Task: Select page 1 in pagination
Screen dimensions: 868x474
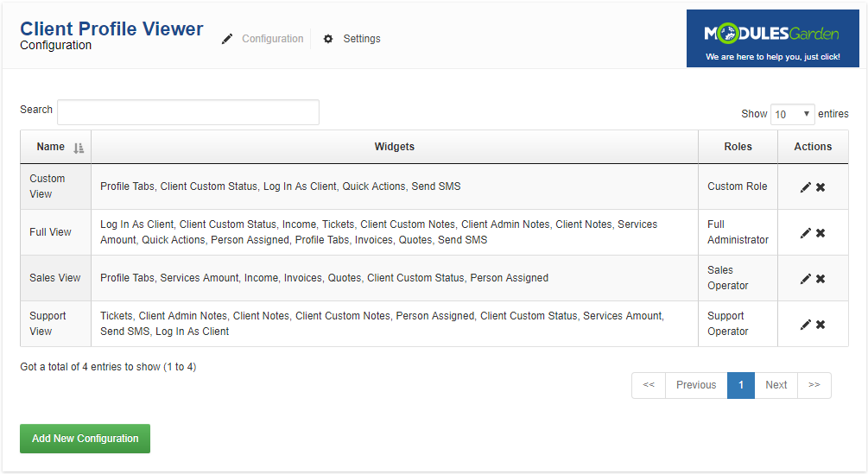Action: coord(741,385)
